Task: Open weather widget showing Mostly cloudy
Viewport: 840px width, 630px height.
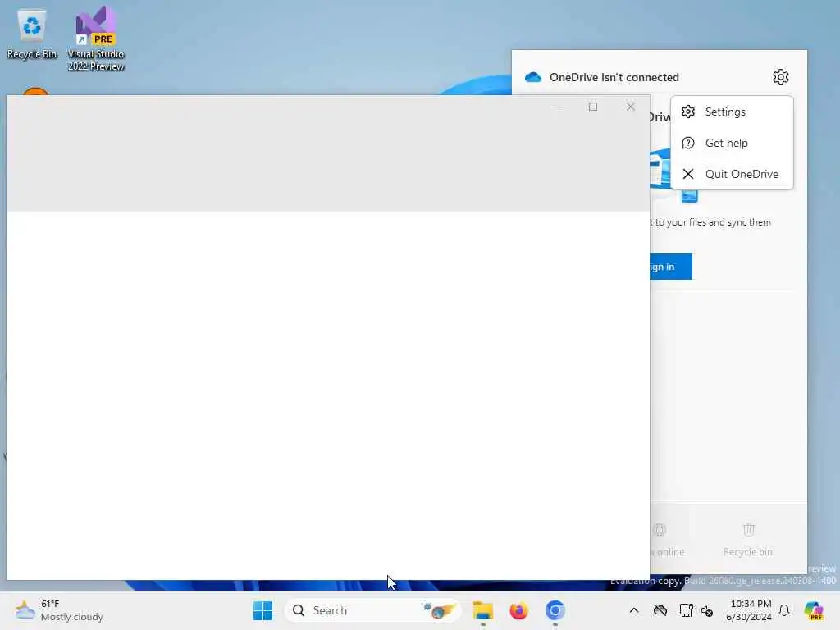Action: [x=59, y=610]
